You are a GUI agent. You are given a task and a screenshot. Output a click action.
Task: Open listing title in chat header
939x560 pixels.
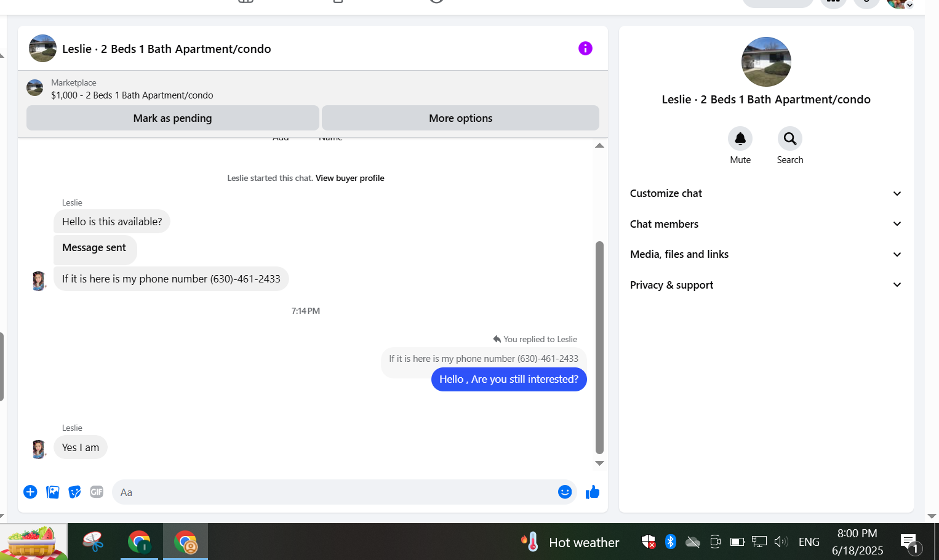coord(166,49)
